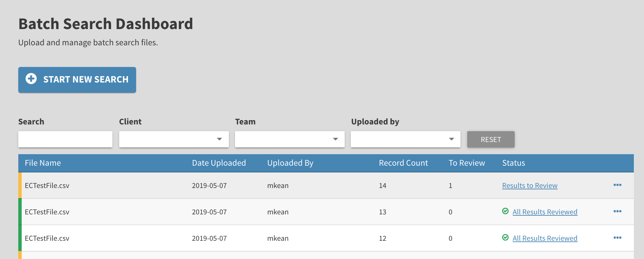
Task: Click green checkmark icon in 13-record row
Action: pos(505,211)
